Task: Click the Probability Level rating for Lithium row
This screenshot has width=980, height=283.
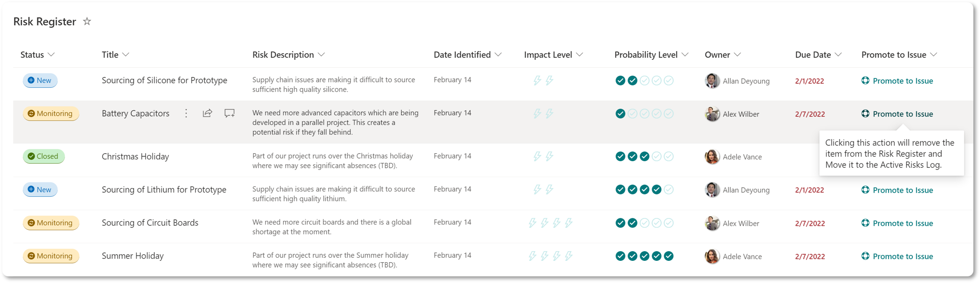Action: (644, 190)
